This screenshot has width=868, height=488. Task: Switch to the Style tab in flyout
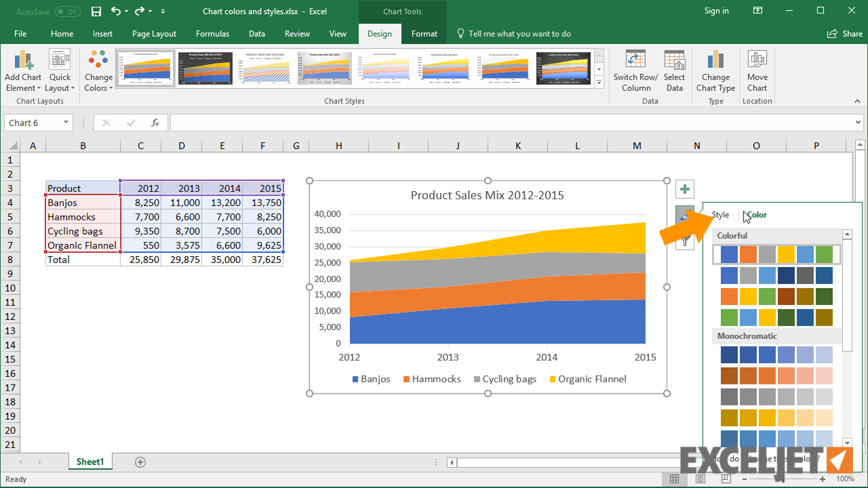coord(720,215)
